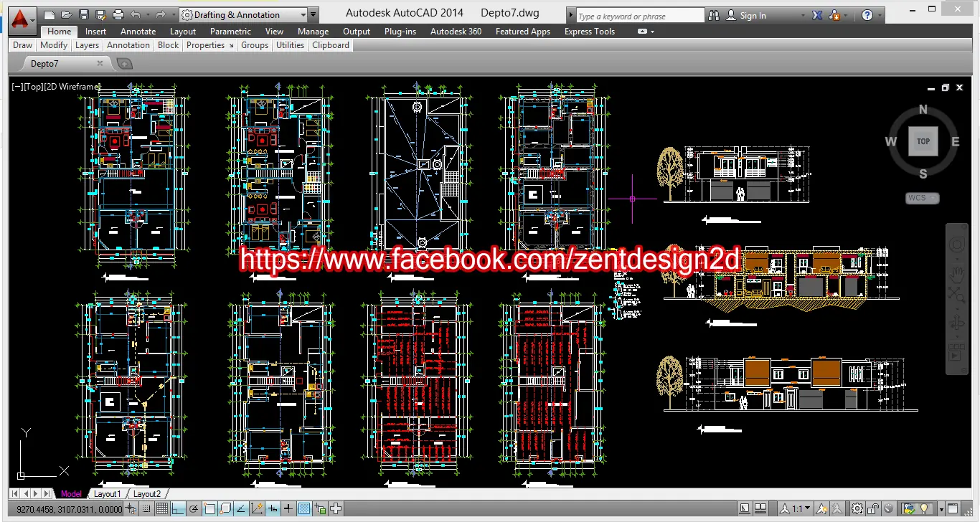Viewport: 980px width, 522px height.
Task: Open the AutoCAD application menu button
Action: pos(22,19)
